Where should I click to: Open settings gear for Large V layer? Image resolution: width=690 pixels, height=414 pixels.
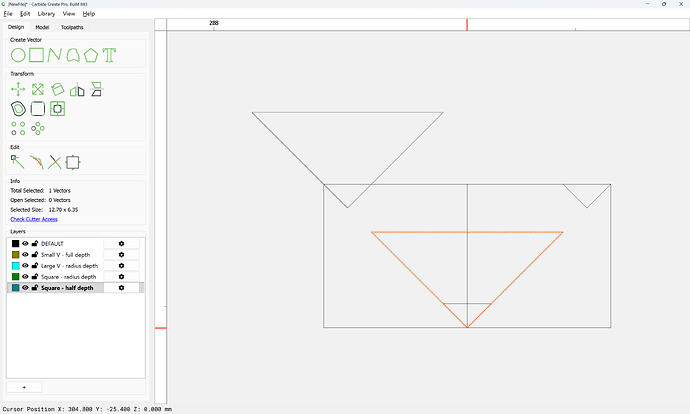(121, 266)
